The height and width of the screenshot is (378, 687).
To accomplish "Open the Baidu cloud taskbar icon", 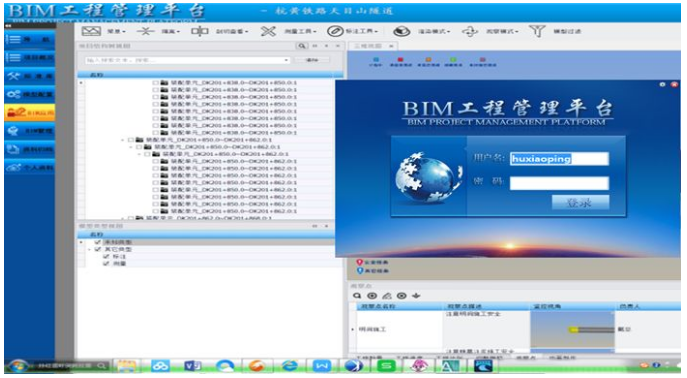I will [160, 366].
